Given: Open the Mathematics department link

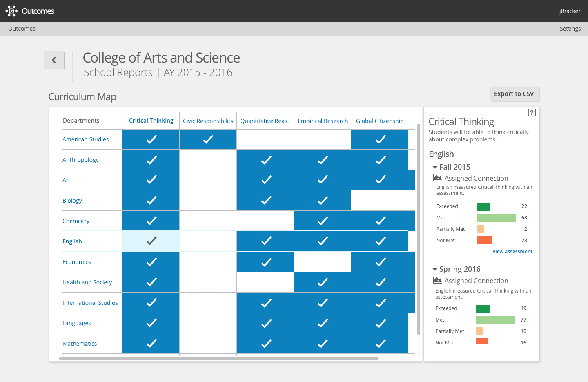Looking at the screenshot, I should coord(80,344).
